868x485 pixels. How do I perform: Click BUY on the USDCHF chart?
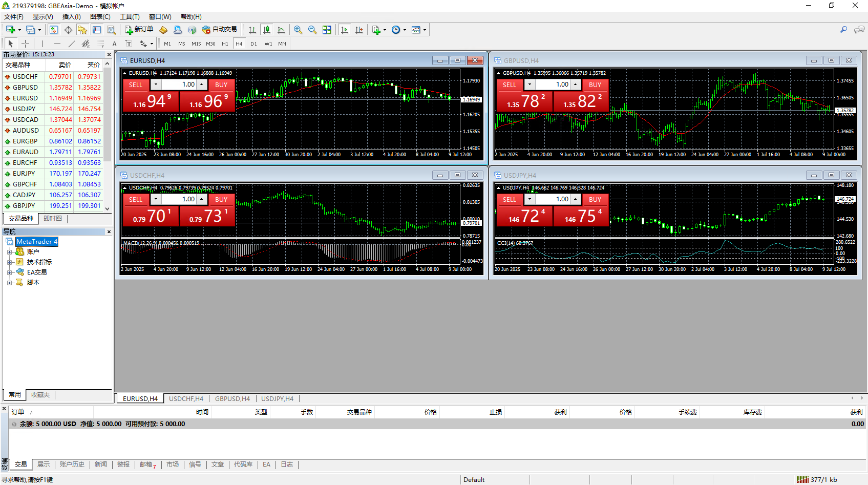tap(221, 200)
